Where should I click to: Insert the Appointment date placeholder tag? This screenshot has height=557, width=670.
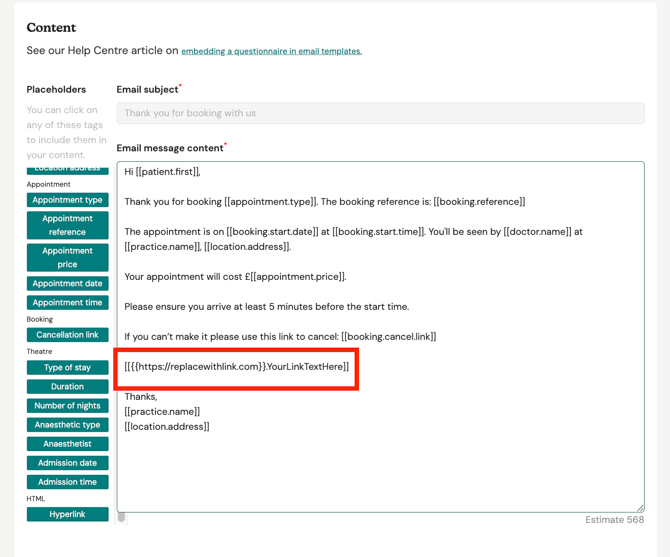[67, 284]
